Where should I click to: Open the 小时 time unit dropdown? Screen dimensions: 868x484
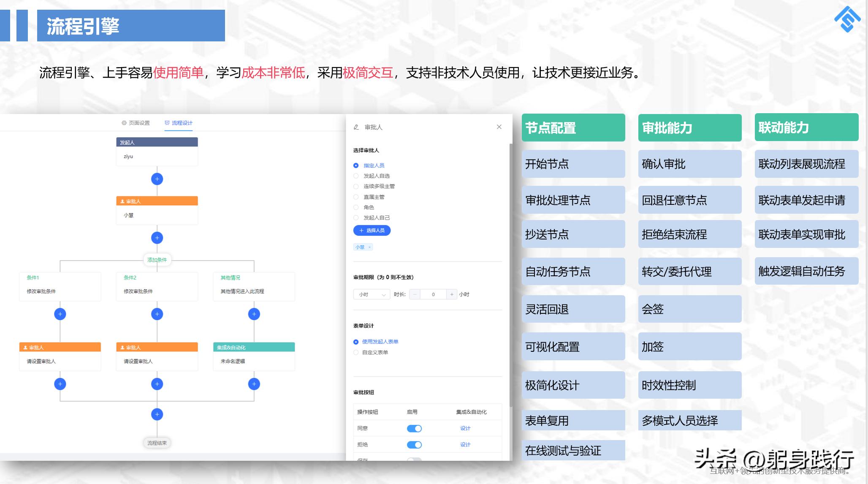tap(371, 294)
